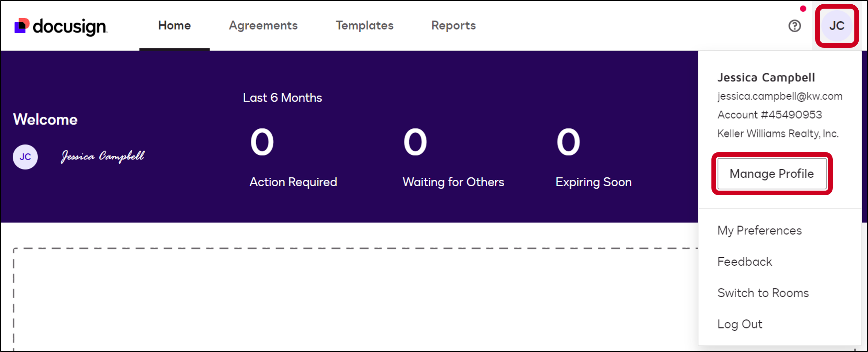
Task: Click Log Out
Action: coord(739,324)
